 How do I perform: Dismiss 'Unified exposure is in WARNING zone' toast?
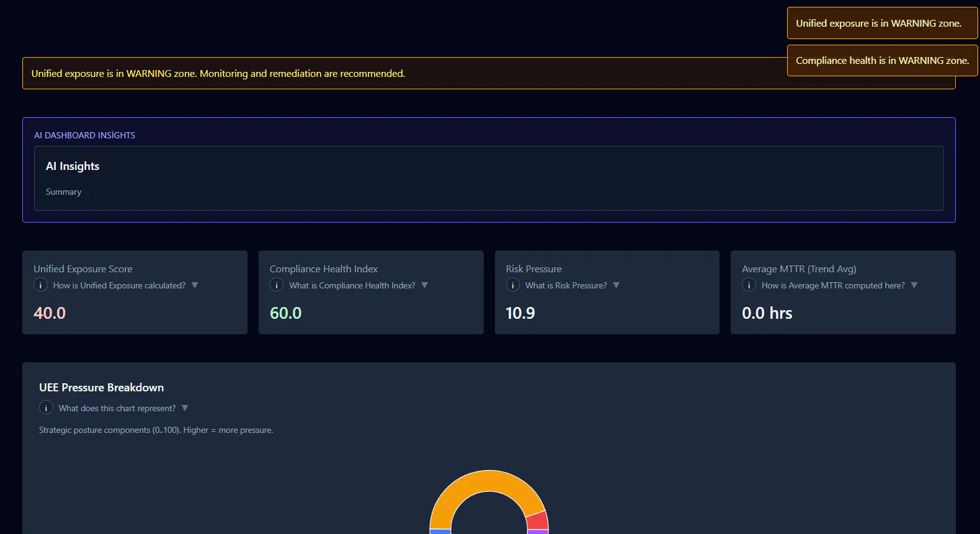[x=882, y=23]
